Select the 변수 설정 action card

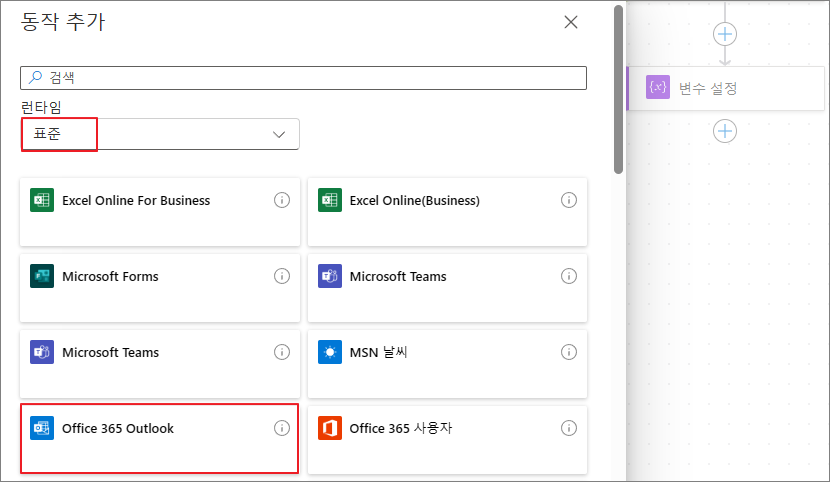726,88
